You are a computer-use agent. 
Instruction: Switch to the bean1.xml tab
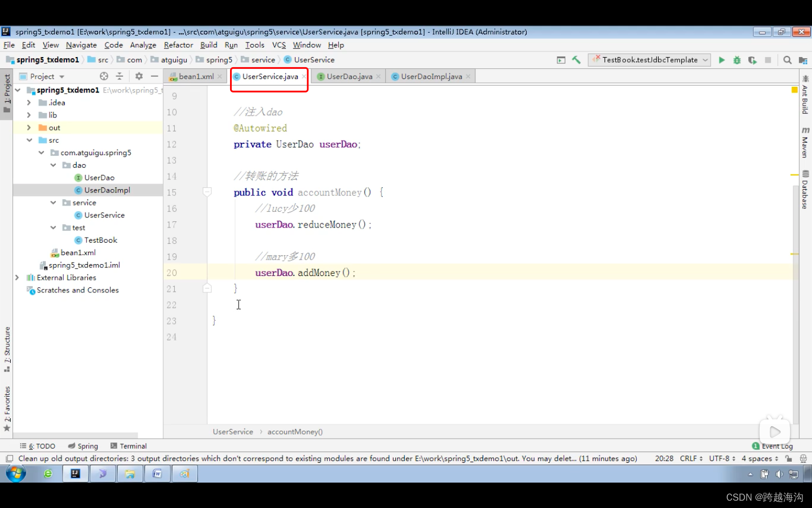click(x=195, y=77)
